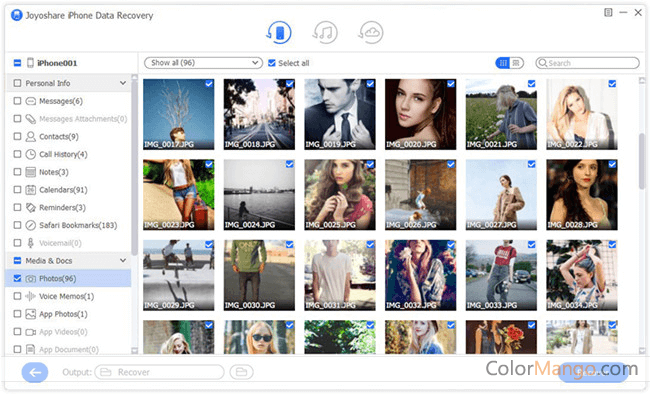Collapse the Personal Info section
Image resolution: width=650 pixels, height=394 pixels.
click(x=123, y=83)
